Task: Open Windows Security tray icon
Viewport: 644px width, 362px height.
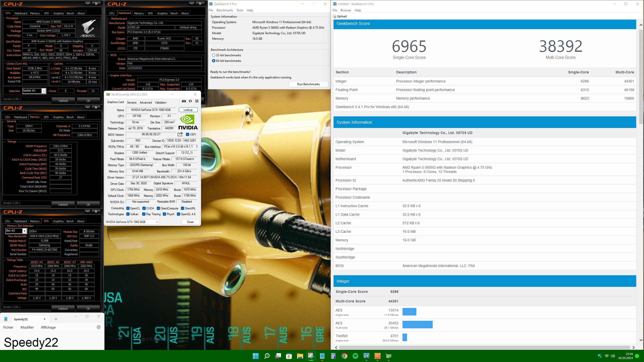Action: pyautogui.click(x=600, y=356)
